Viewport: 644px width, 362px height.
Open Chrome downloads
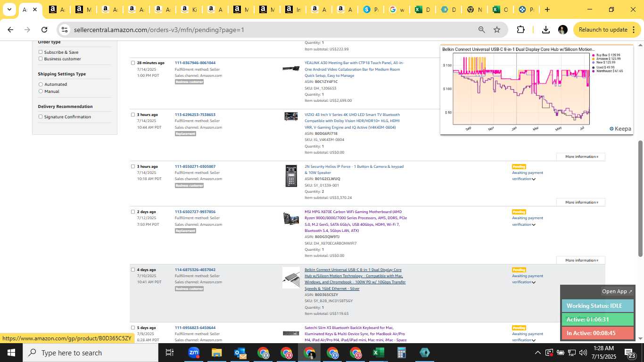click(x=546, y=30)
